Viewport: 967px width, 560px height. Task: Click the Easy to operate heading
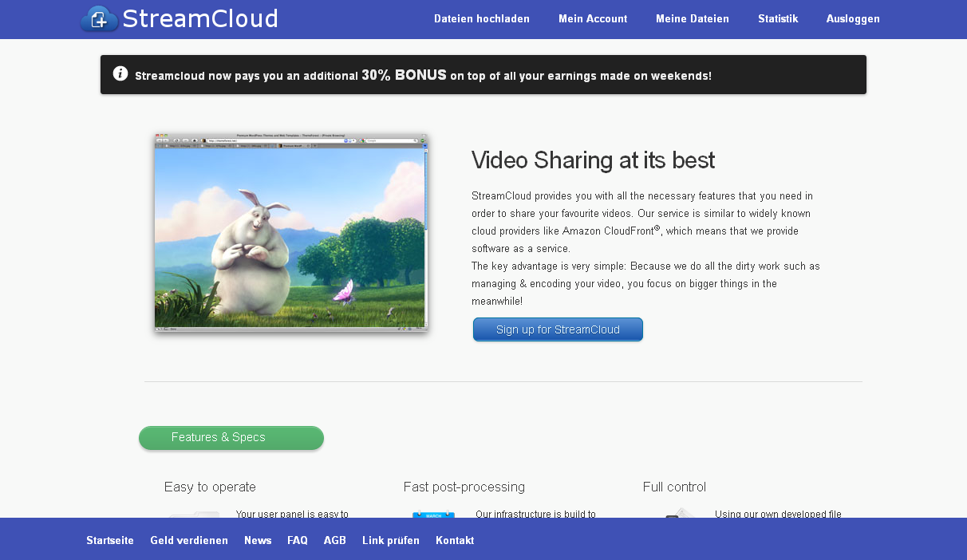[x=210, y=487]
